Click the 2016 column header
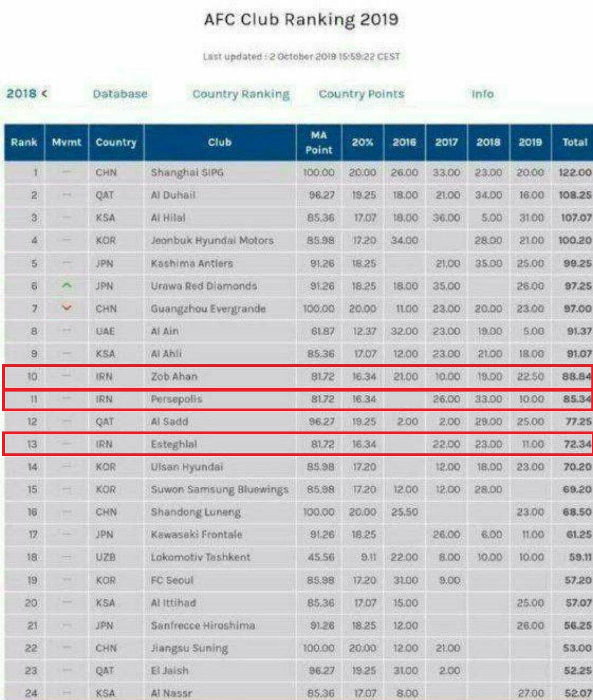593x700 pixels. (404, 142)
